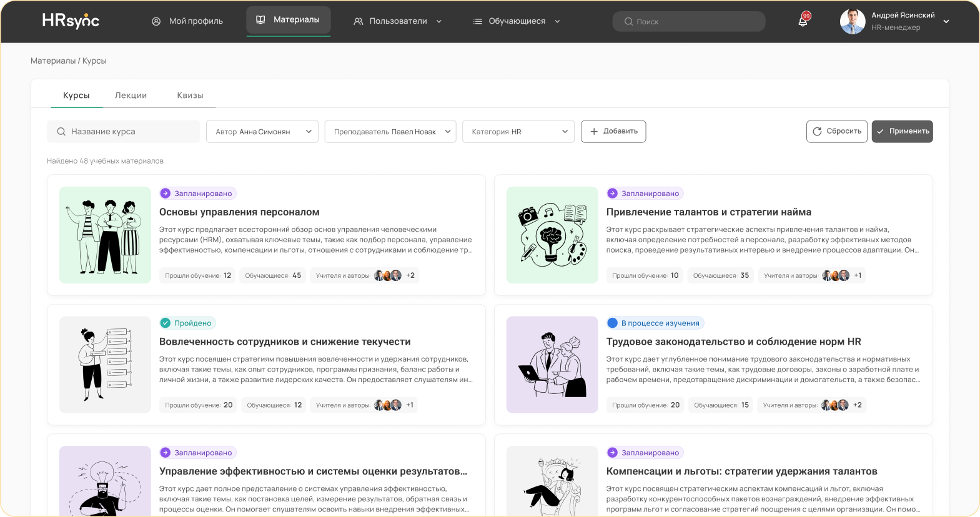
Task: Click +2 authors on Трудовое законодательство card
Action: 858,405
